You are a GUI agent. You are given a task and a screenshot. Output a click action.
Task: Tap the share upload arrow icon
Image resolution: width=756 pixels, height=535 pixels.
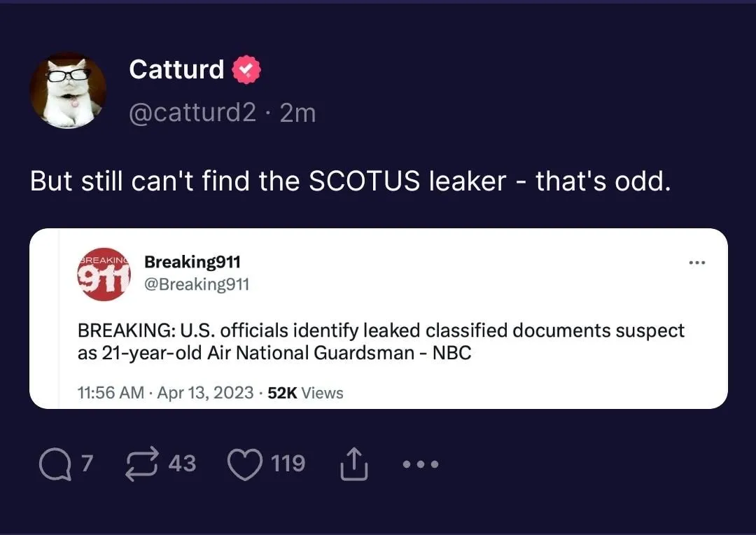[353, 465]
